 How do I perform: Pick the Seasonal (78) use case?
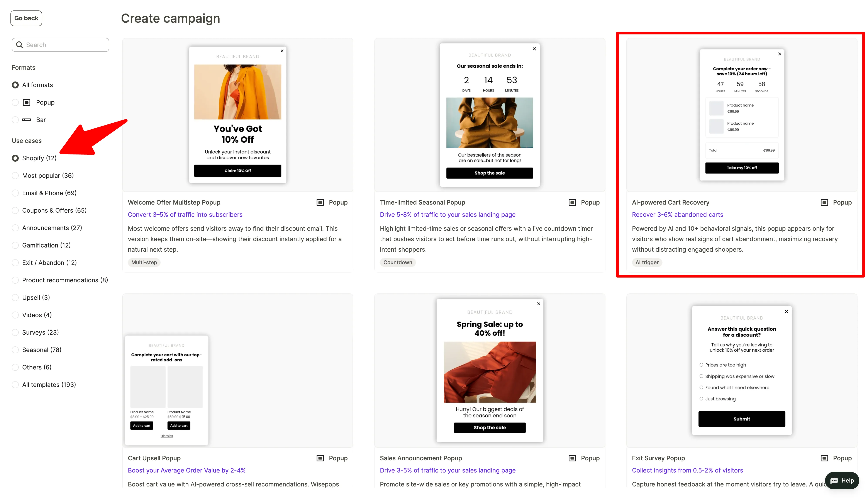click(x=15, y=350)
